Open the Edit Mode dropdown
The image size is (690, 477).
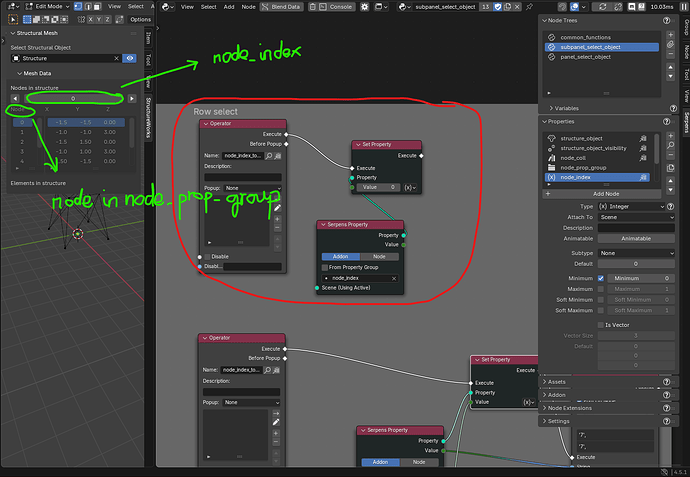[52, 6]
